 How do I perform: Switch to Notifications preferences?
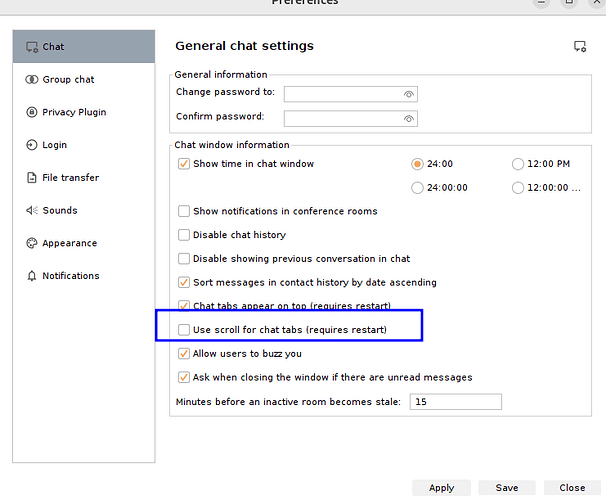pos(70,276)
